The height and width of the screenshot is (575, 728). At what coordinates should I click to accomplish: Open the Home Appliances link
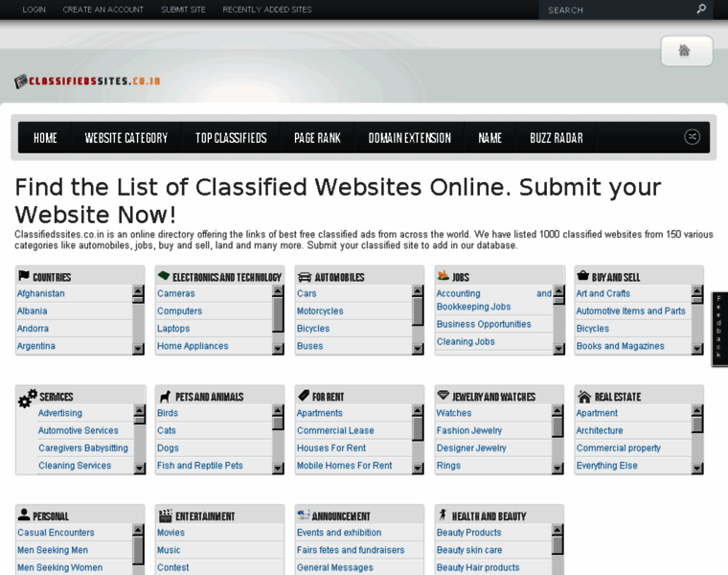point(193,346)
